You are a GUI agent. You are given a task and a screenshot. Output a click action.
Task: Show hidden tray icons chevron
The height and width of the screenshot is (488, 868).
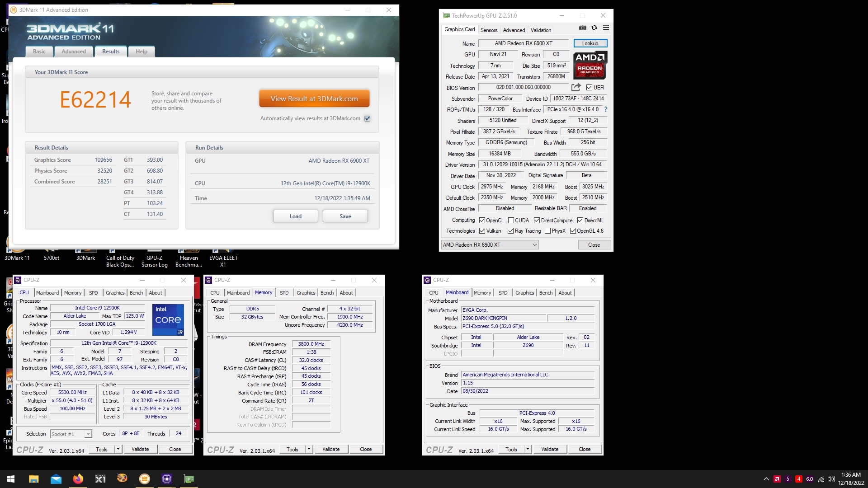click(x=766, y=479)
